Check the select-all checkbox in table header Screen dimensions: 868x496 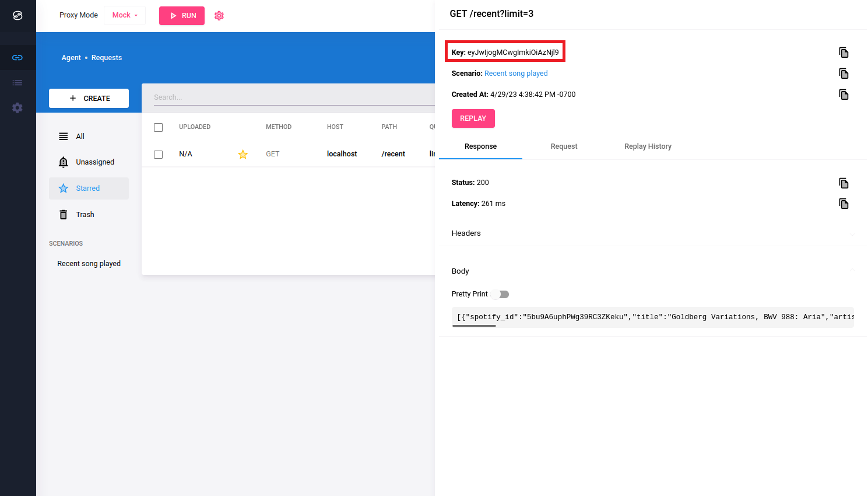(159, 127)
